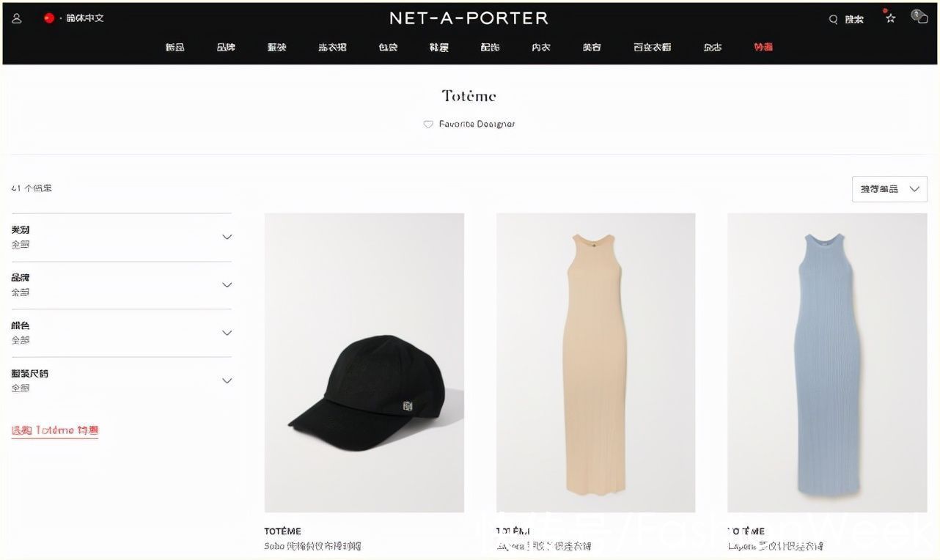Open the 鞋履 menu in navigation
940x560 pixels.
438,48
